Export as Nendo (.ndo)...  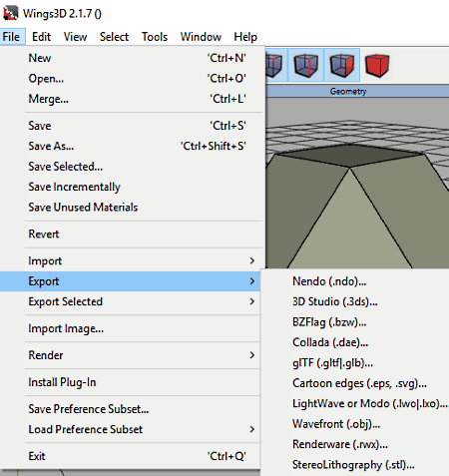coord(355,281)
